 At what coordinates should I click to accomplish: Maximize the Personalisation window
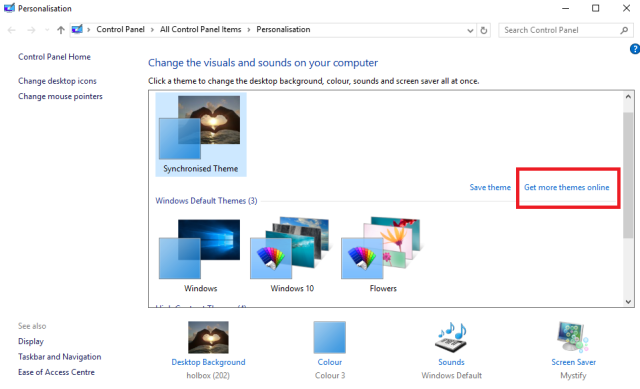point(596,8)
